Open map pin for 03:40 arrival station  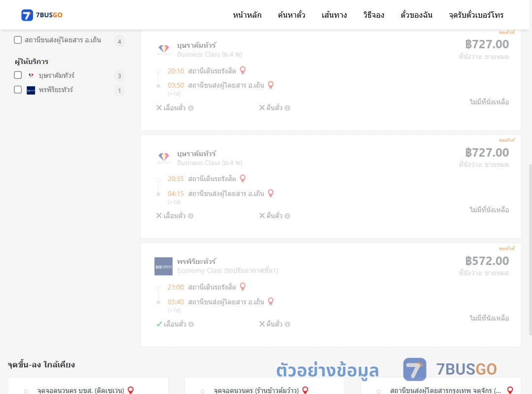tap(271, 301)
